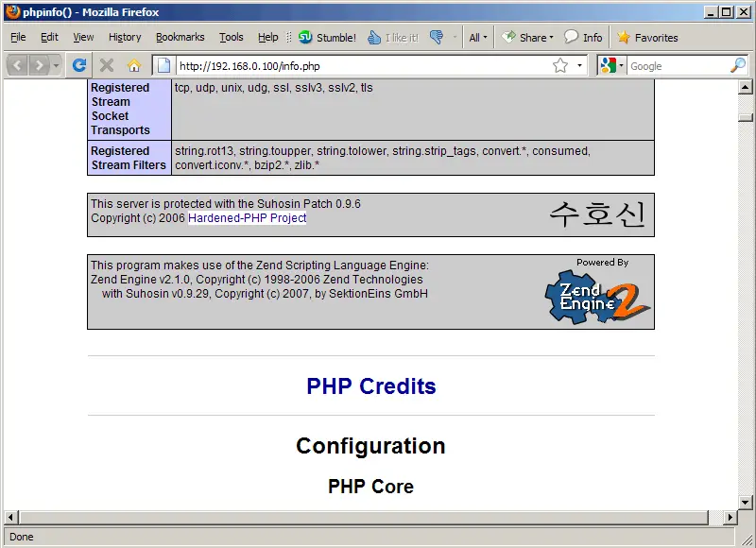
Task: Click the vertical scrollbar down arrow
Action: click(746, 503)
